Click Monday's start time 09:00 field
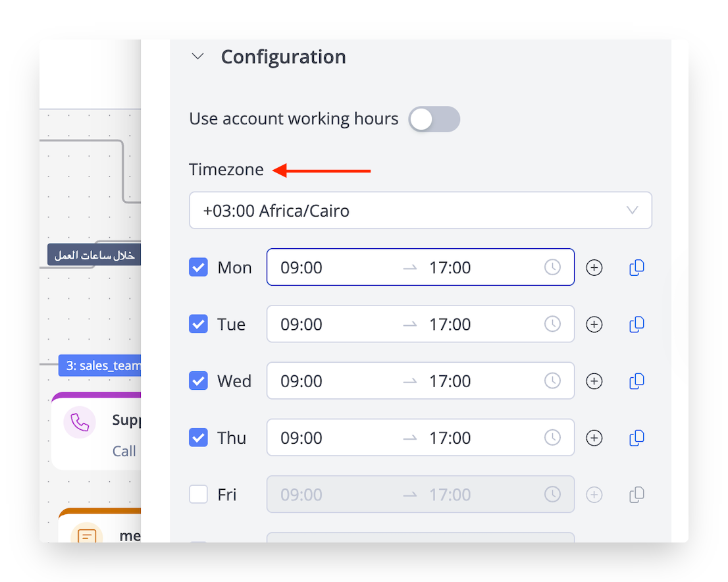 301,267
